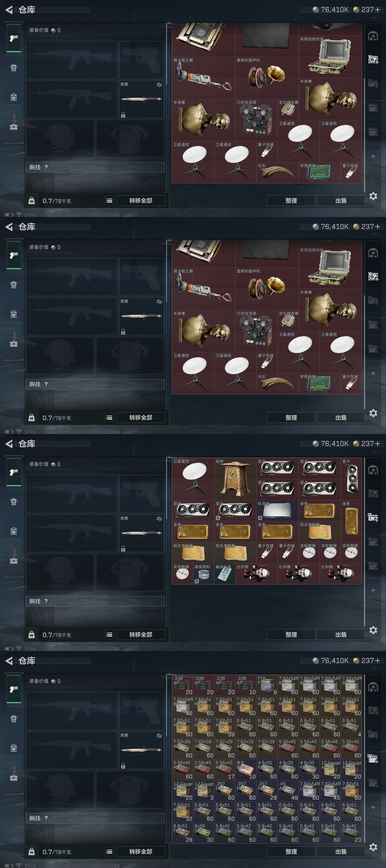The height and width of the screenshot is (868, 386).
Task: Click 出售 button below the 比利狼 items
Action: pyautogui.click(x=341, y=634)
